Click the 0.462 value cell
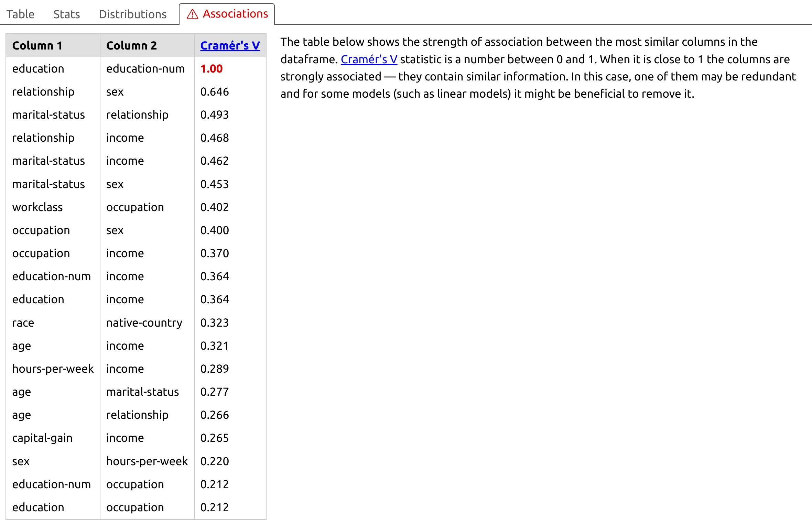This screenshot has width=812, height=525. 215,161
